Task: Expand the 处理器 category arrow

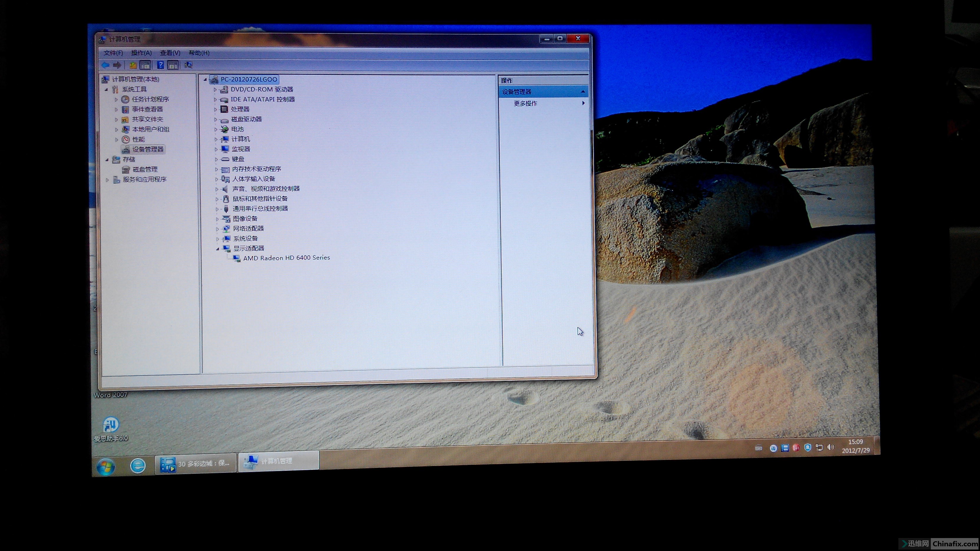Action: [216, 109]
